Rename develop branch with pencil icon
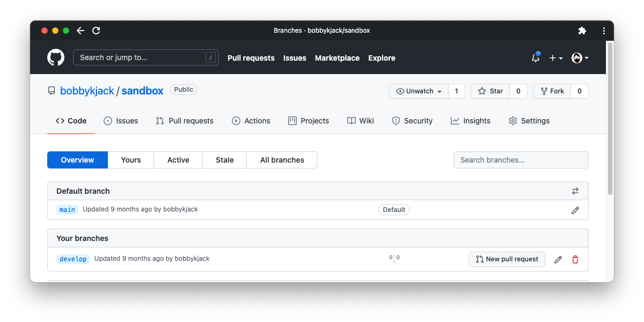 click(558, 259)
